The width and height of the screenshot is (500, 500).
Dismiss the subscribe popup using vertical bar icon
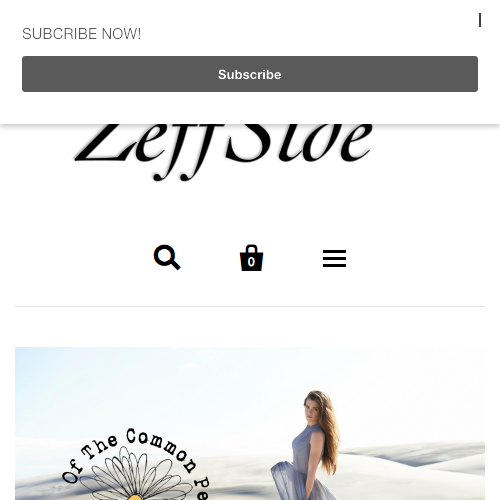click(x=480, y=20)
